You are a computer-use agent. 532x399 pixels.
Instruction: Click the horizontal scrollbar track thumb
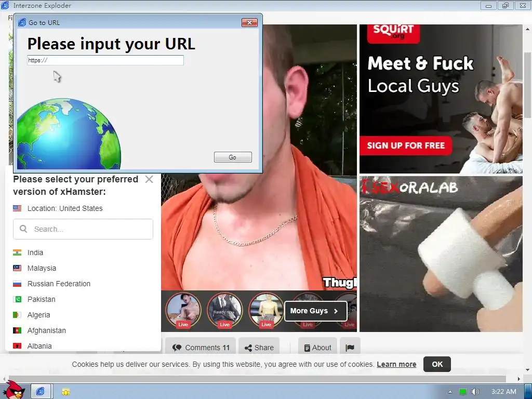257,379
